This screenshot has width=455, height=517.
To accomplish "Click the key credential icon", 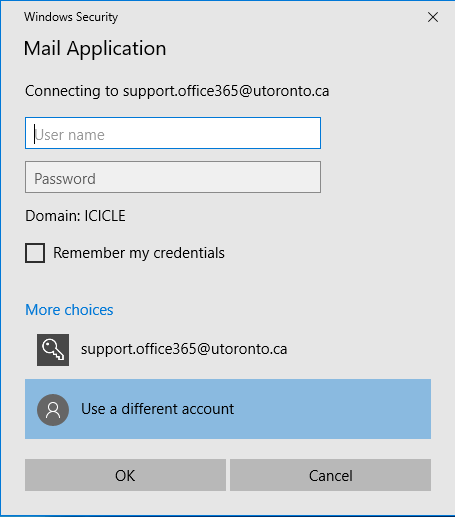I will [53, 350].
